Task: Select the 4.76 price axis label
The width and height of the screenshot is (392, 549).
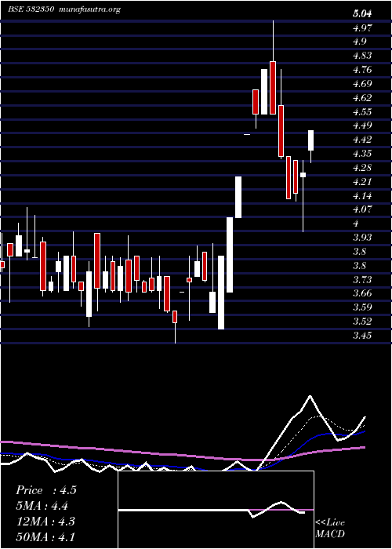Action: click(362, 70)
